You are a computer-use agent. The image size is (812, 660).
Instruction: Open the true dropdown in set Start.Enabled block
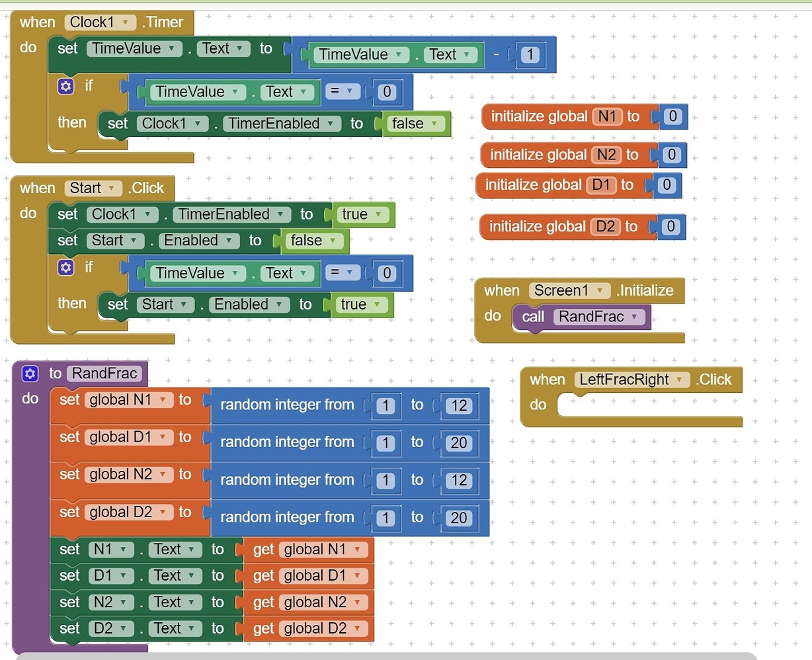(378, 304)
